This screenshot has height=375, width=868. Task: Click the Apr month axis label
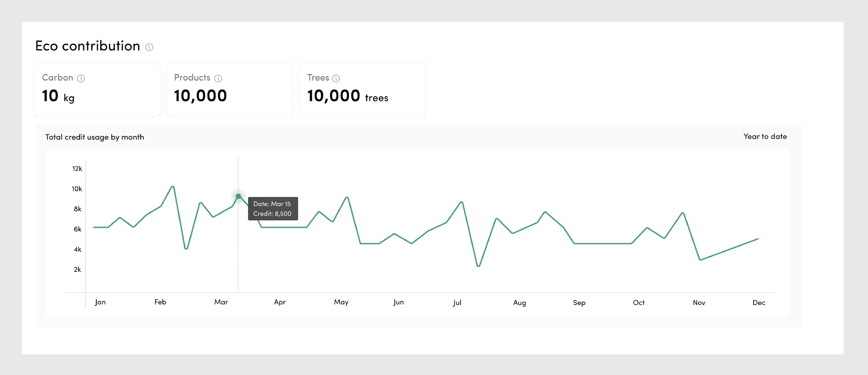[280, 302]
